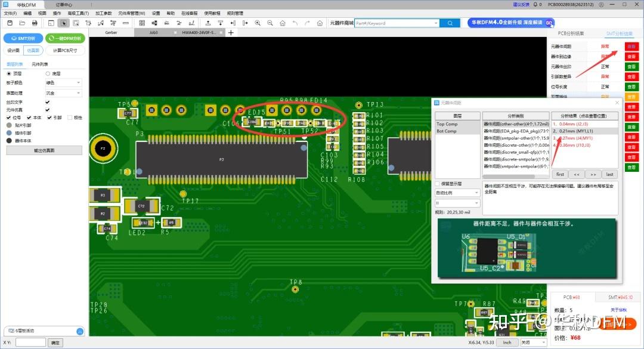Open a file using the folder icon
The height and width of the screenshot is (349, 644).
[x=23, y=23]
